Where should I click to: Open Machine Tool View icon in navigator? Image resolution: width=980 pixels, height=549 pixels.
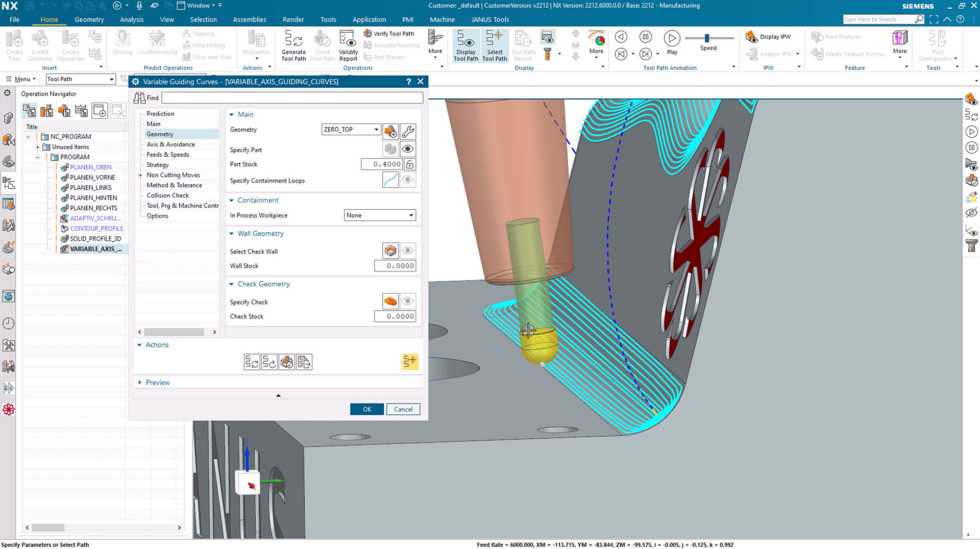click(46, 111)
